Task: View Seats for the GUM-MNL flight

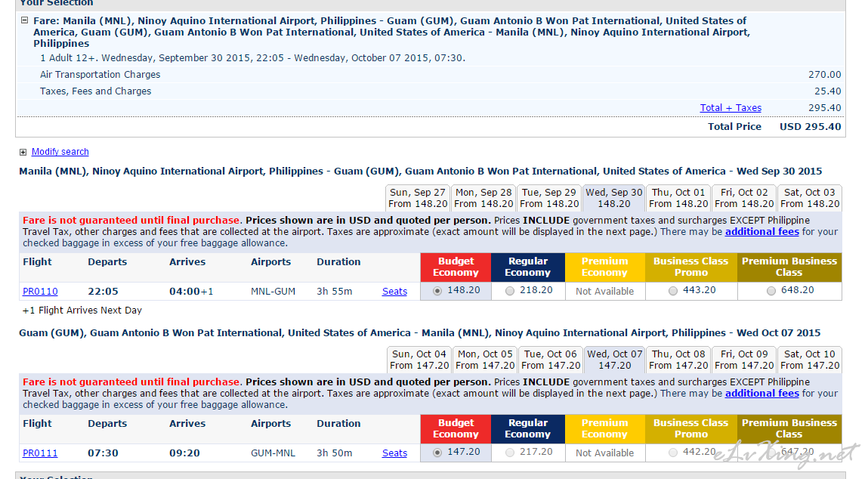Action: [x=394, y=453]
